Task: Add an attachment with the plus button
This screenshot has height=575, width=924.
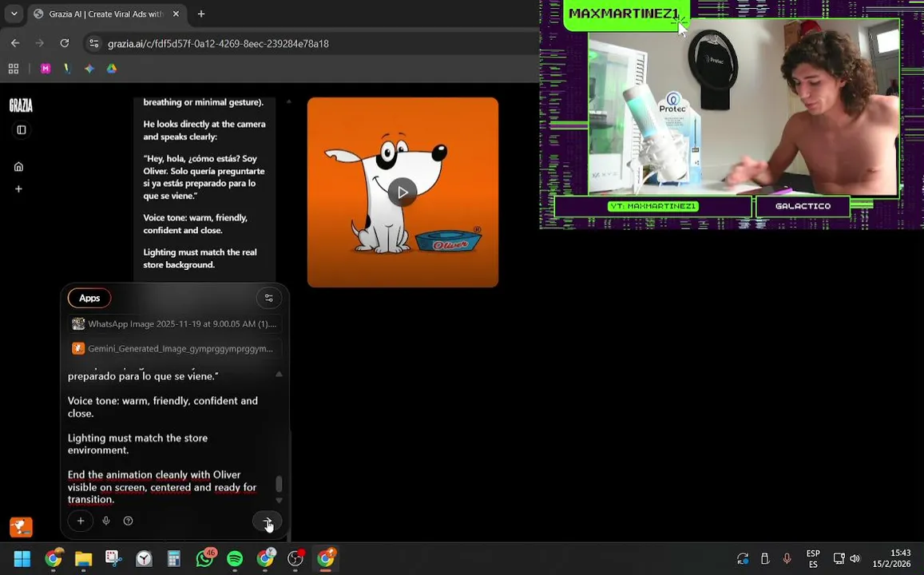Action: click(x=81, y=521)
